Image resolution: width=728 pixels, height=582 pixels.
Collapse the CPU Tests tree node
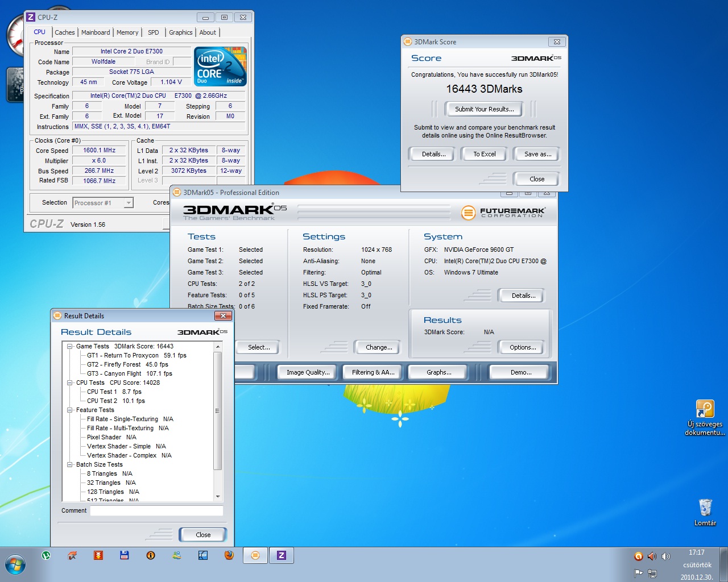pos(70,383)
